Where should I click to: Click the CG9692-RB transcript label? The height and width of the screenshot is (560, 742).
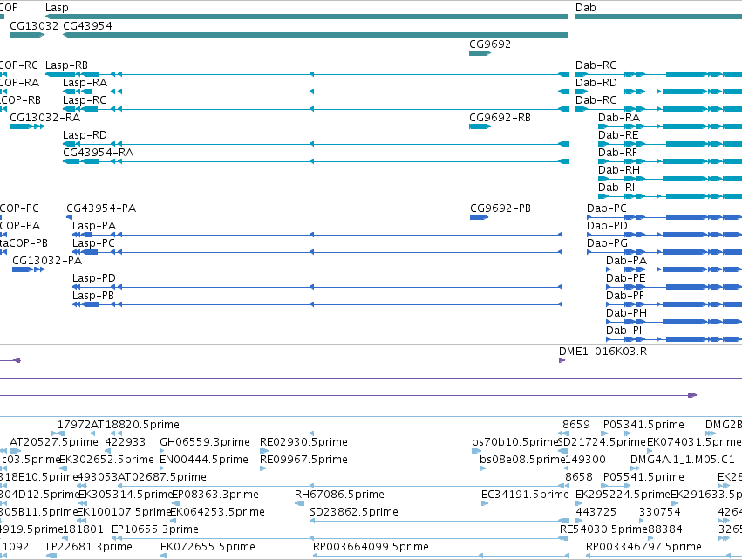500,118
